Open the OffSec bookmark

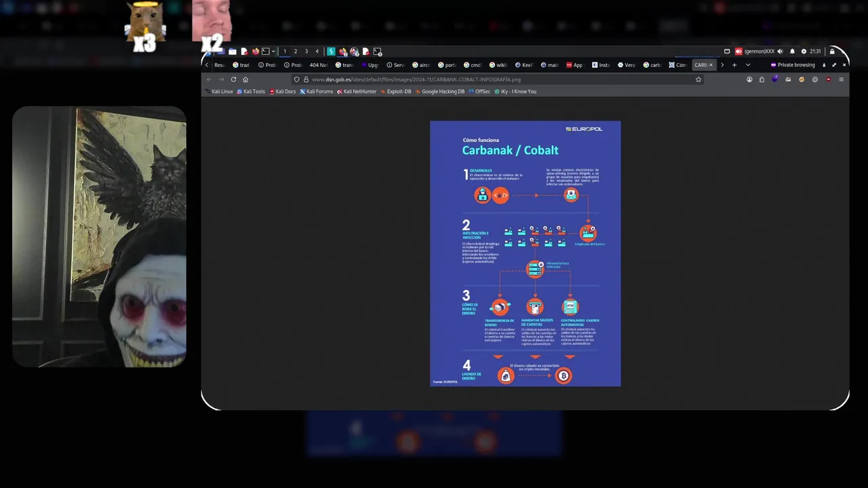[x=479, y=91]
